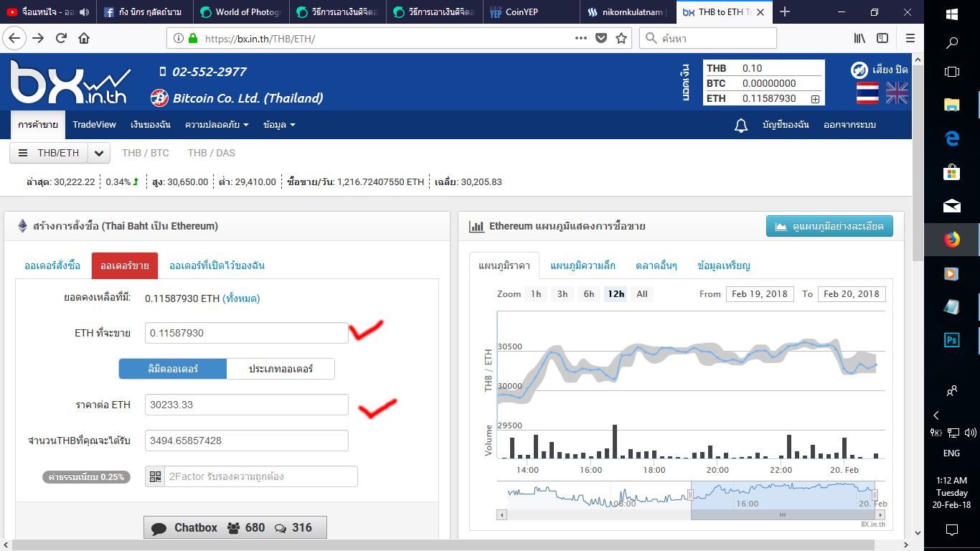Open แผนภูมิความลึก depth chart tab
The image size is (980, 551).
tap(583, 265)
